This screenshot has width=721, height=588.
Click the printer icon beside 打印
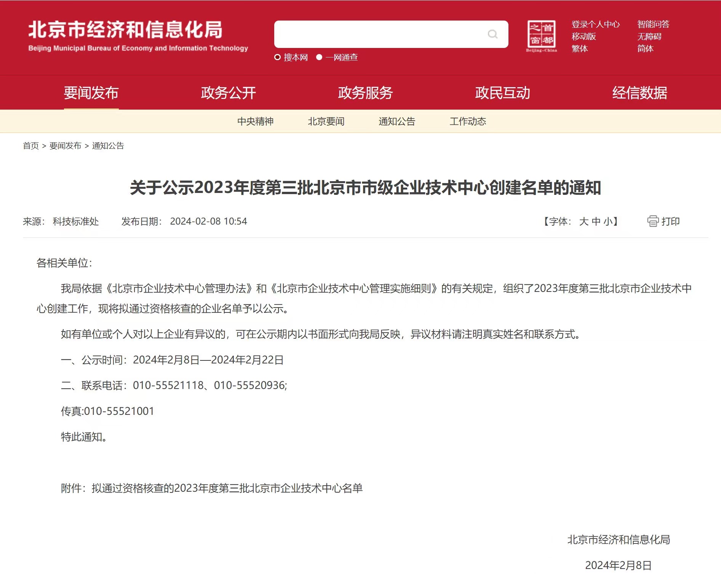click(x=653, y=221)
